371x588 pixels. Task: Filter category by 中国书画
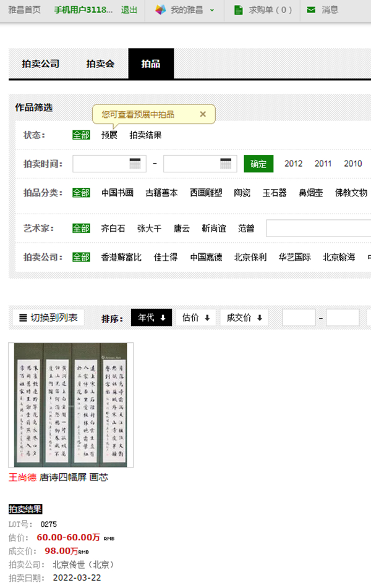coord(117,193)
